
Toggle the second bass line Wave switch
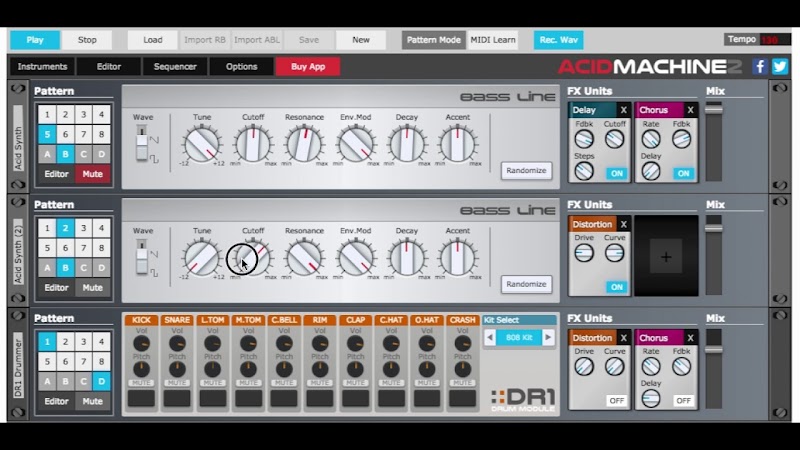coord(142,257)
